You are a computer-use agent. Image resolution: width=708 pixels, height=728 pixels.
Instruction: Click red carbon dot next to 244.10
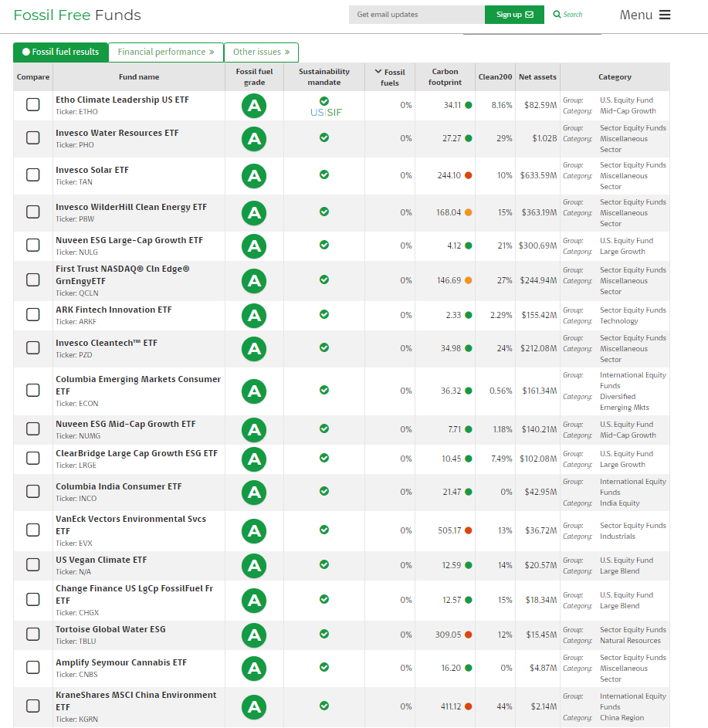(x=469, y=175)
